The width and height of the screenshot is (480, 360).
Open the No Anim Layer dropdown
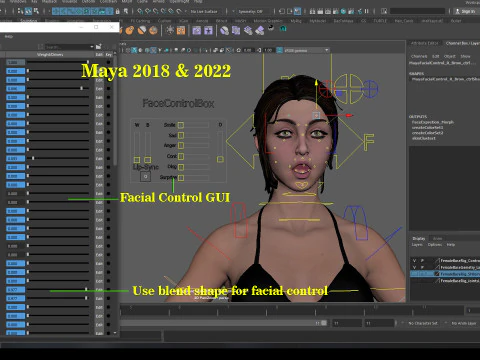point(463,323)
